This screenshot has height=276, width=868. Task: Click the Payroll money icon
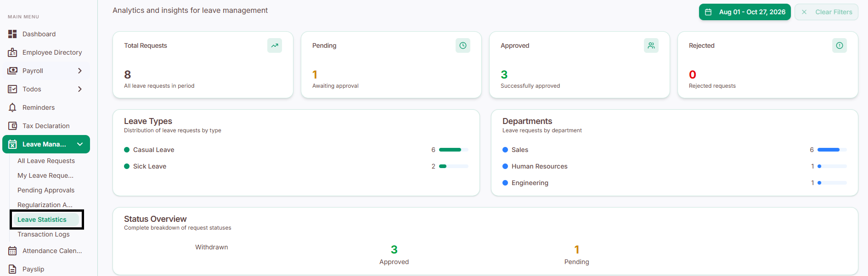point(12,71)
